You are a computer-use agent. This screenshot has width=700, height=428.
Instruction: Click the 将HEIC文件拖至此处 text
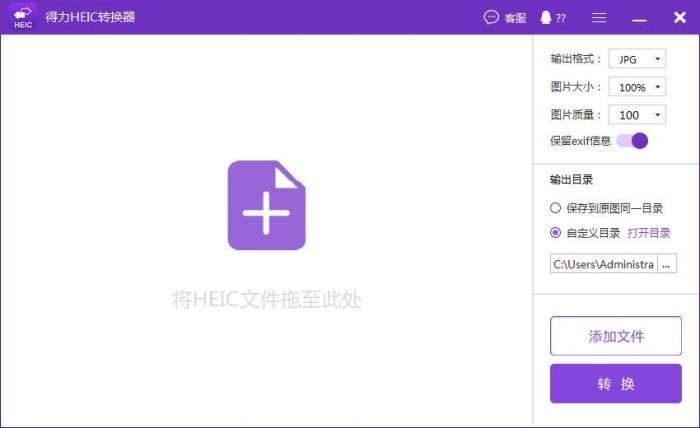[267, 299]
